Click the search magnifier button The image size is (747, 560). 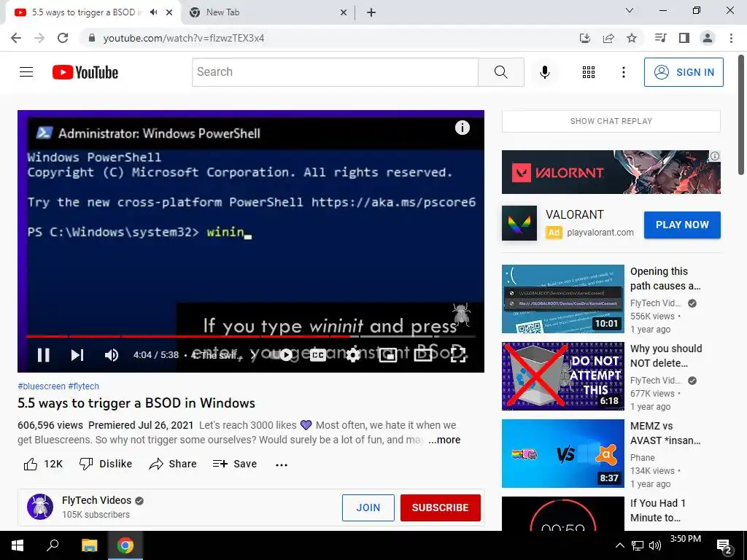point(500,72)
